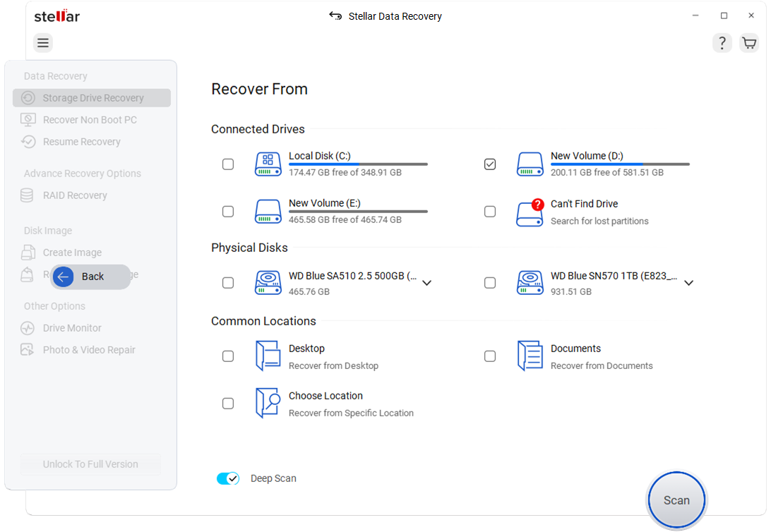Screen dimensions: 771x532
Task: Check the Desktop location checkbox
Action: pos(227,356)
